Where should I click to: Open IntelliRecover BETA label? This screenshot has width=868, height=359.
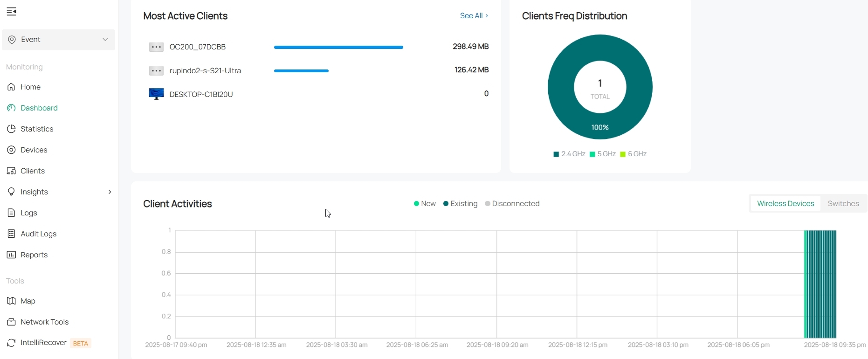click(x=56, y=343)
